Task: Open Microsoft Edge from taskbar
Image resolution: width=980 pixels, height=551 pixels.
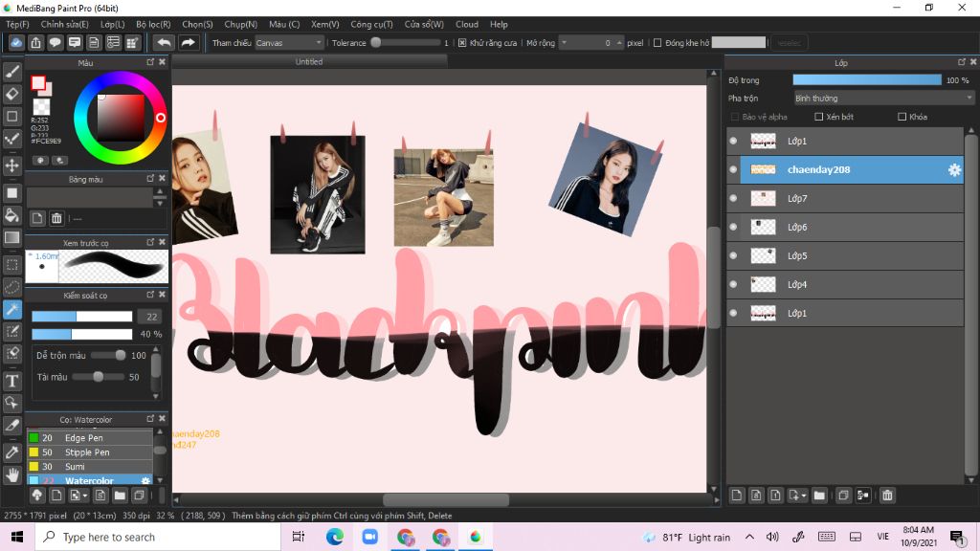Action: tap(334, 537)
